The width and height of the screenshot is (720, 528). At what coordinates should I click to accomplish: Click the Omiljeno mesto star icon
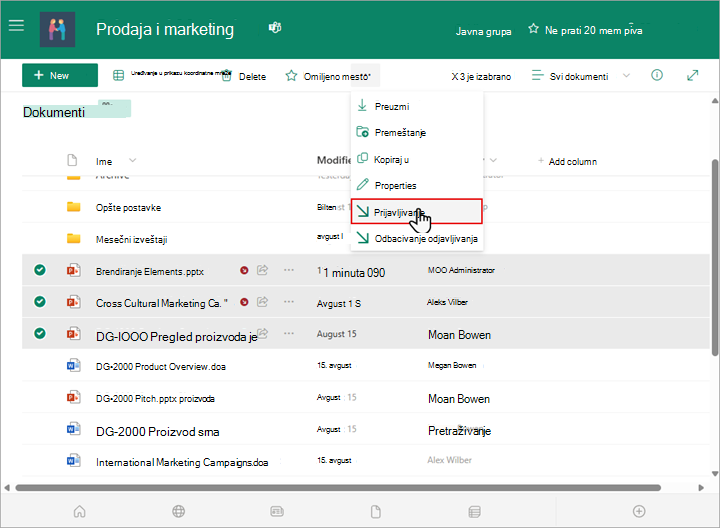click(x=291, y=76)
